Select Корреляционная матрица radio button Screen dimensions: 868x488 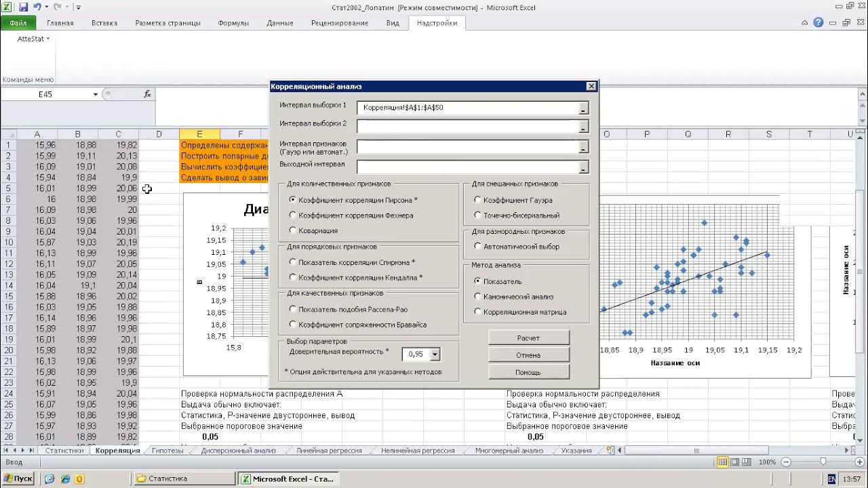(478, 312)
